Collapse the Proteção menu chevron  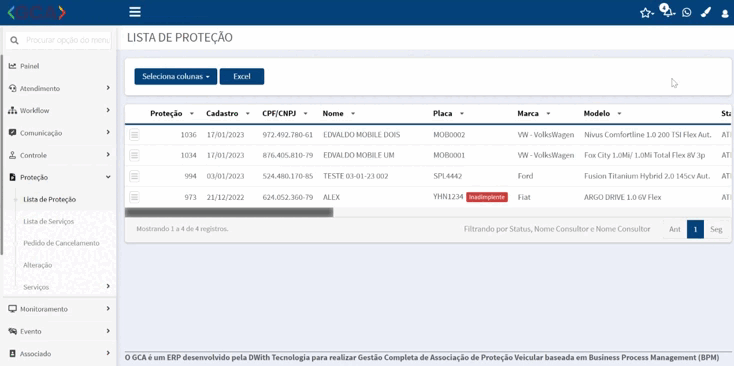[x=108, y=177]
